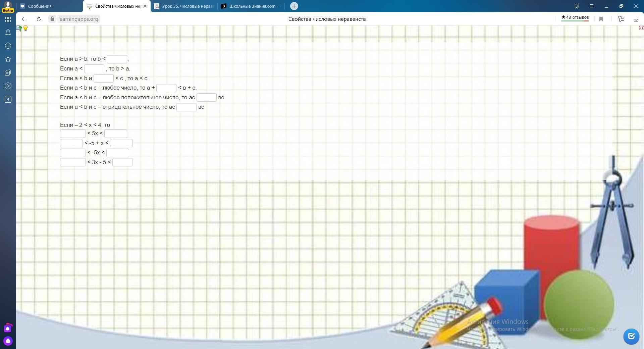Open the downloads arrow icon
The image size is (644, 349).
636,19
